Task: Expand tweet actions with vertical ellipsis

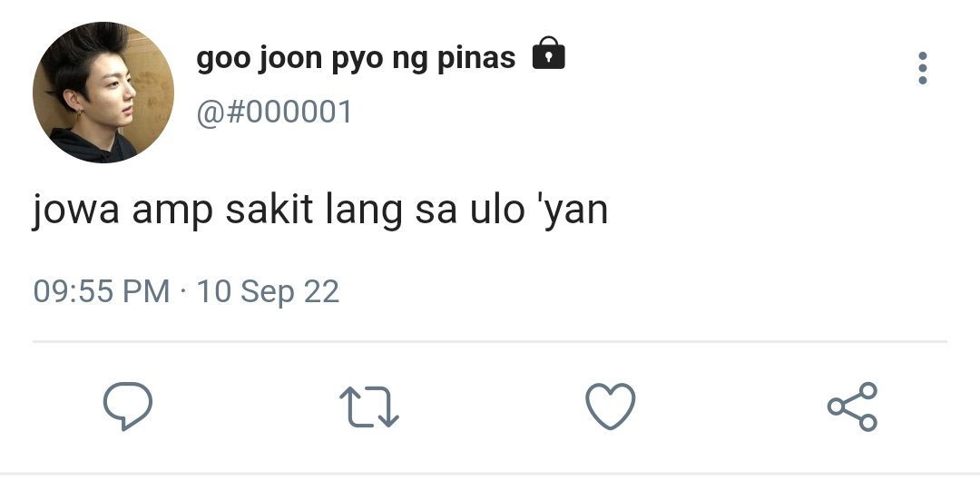Action: [923, 68]
